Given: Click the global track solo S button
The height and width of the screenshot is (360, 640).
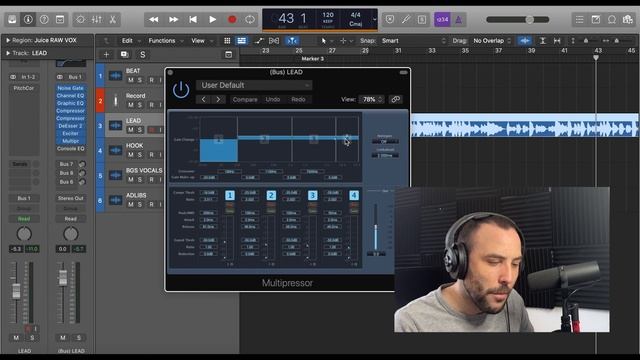Looking at the screenshot, I should 142,55.
